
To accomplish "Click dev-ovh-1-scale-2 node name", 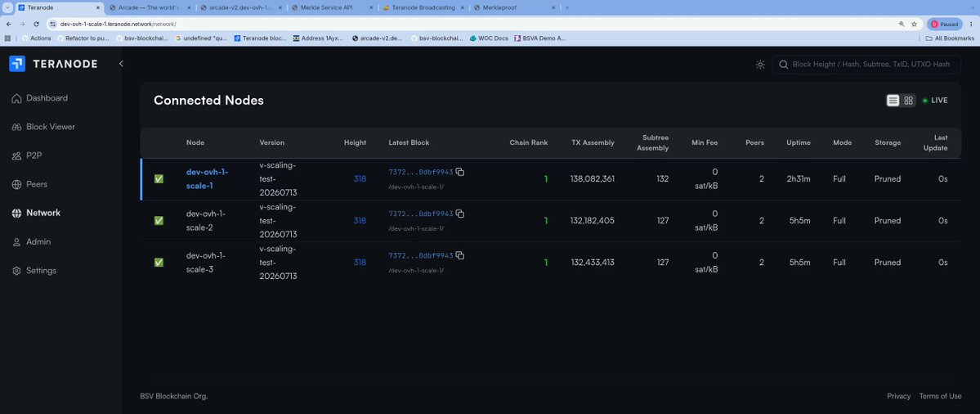I will click(x=206, y=221).
